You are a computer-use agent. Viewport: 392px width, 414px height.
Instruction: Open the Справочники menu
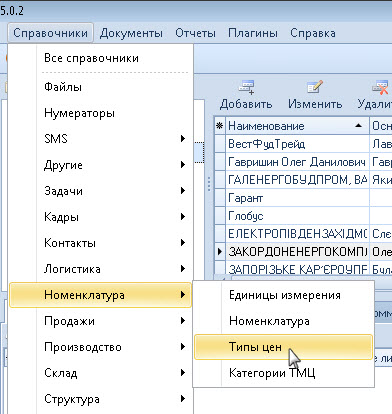point(50,33)
